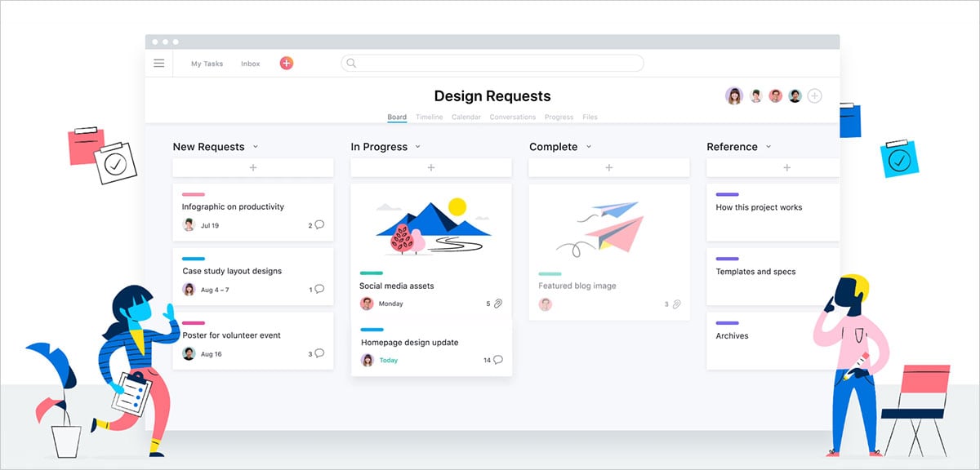The height and width of the screenshot is (470, 980).
Task: Switch to the Board tab
Action: (x=397, y=117)
